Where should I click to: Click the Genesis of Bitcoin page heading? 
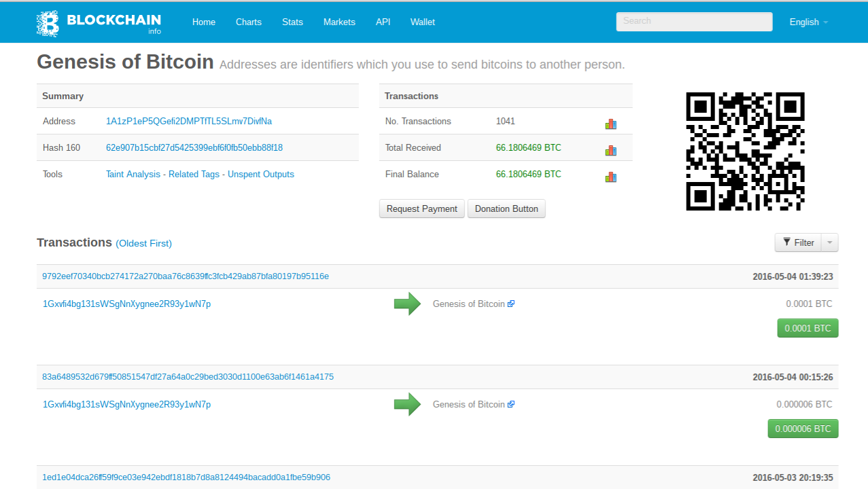(x=125, y=62)
